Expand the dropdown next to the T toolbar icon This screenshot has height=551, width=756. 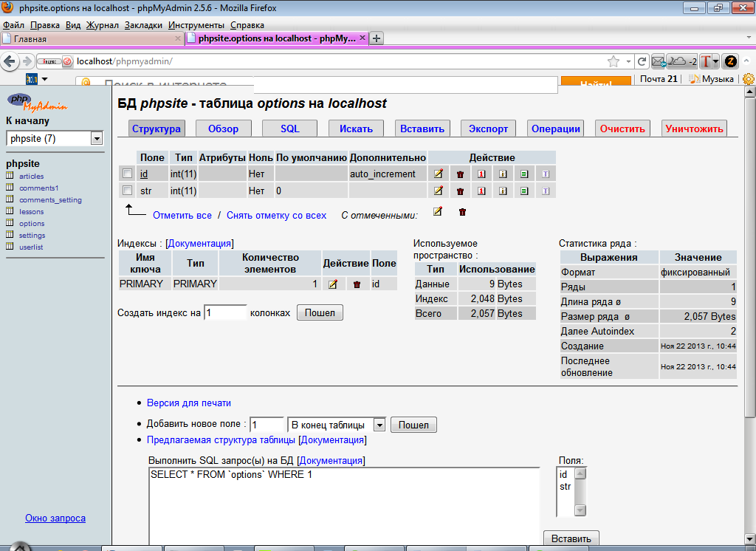(715, 61)
